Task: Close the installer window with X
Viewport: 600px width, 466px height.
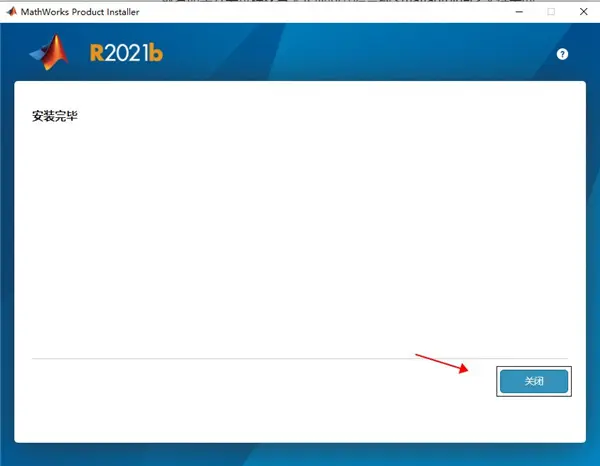Action: coord(583,12)
